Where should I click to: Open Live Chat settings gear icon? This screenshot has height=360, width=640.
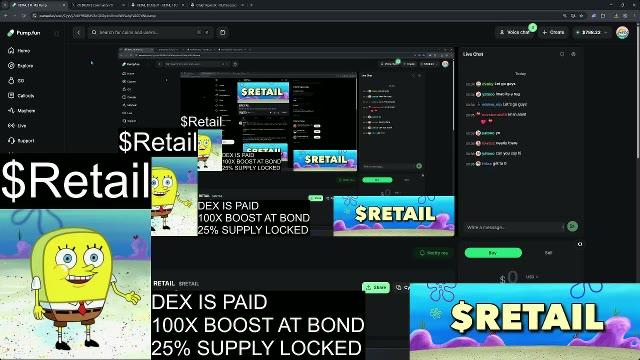[x=573, y=54]
